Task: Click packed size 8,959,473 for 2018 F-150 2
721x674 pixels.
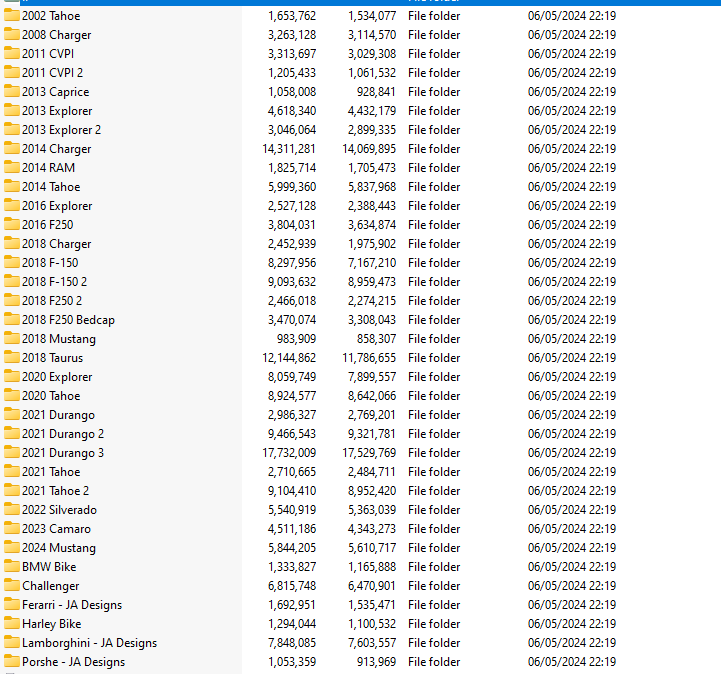Action: click(x=372, y=281)
